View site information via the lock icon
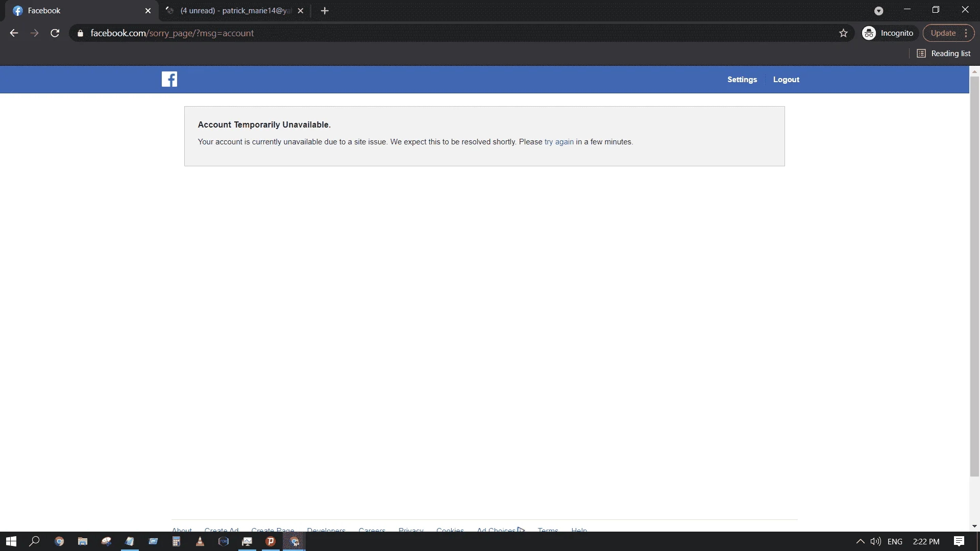Screen dimensions: 980x551 [80, 33]
